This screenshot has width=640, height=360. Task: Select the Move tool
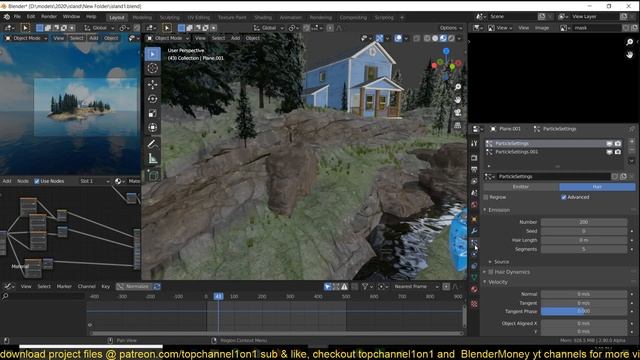(153, 84)
